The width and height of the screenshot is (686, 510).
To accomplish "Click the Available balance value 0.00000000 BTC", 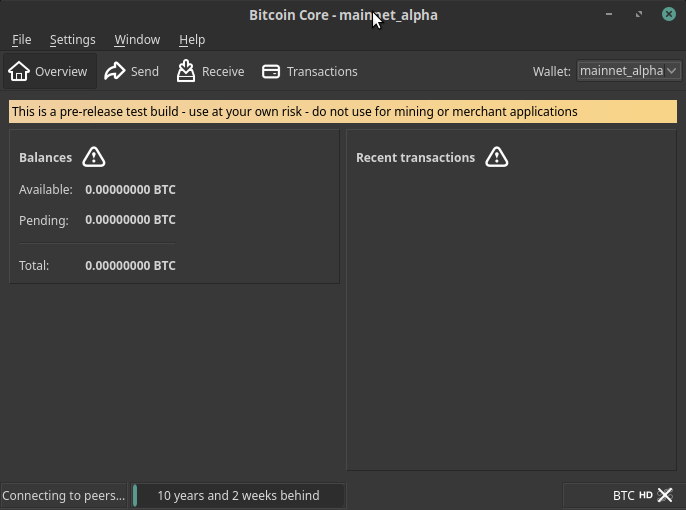I will tap(130, 189).
